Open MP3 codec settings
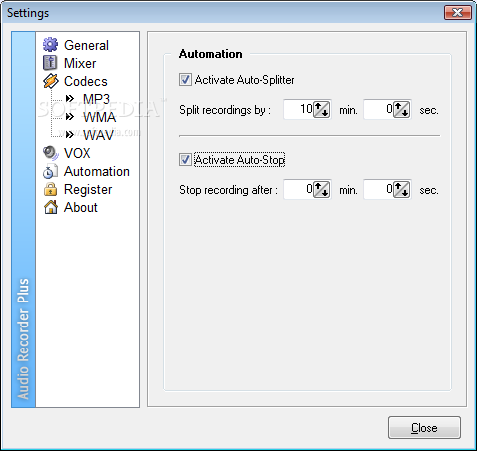This screenshot has height=451, width=477. (x=96, y=99)
